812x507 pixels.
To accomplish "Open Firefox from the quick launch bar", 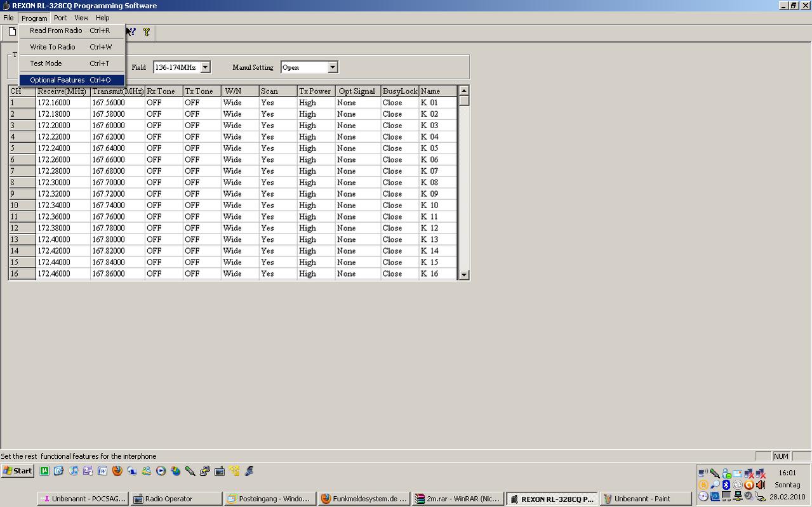I will 117,471.
